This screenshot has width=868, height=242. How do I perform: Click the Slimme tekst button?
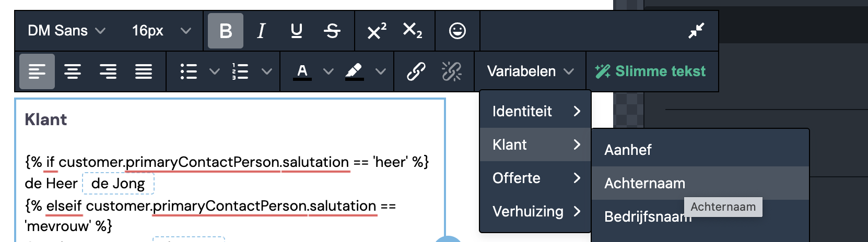coord(652,71)
